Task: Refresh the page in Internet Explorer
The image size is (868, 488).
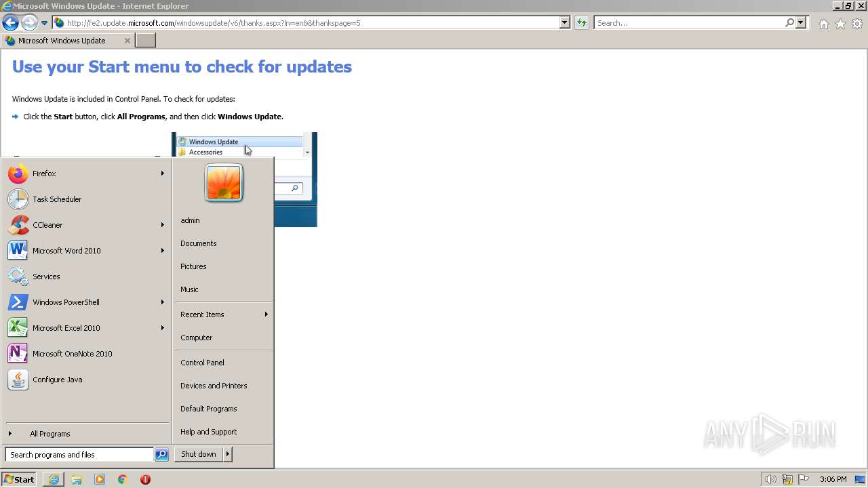Action: [x=581, y=22]
